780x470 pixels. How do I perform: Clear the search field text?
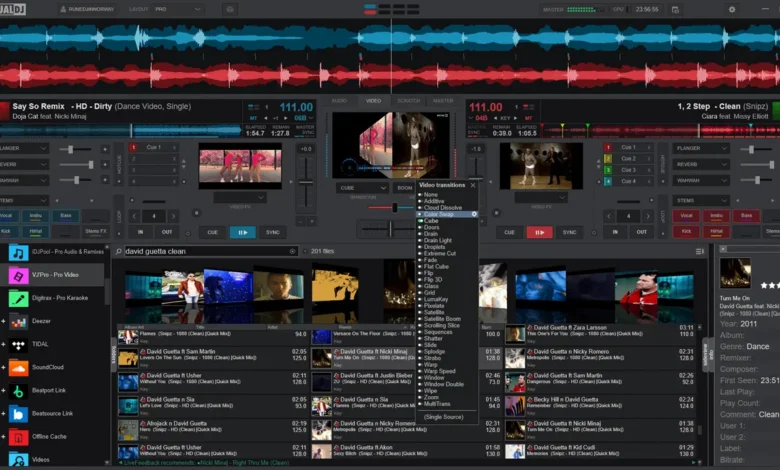[x=292, y=252]
